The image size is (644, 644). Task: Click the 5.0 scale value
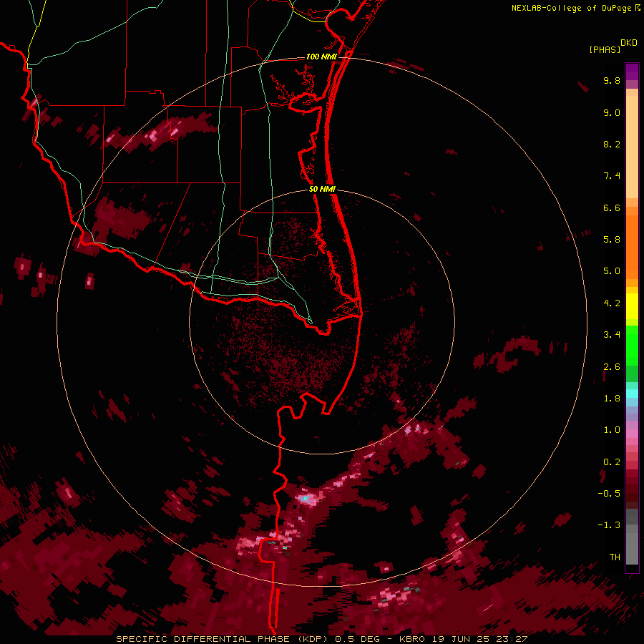coord(612,271)
